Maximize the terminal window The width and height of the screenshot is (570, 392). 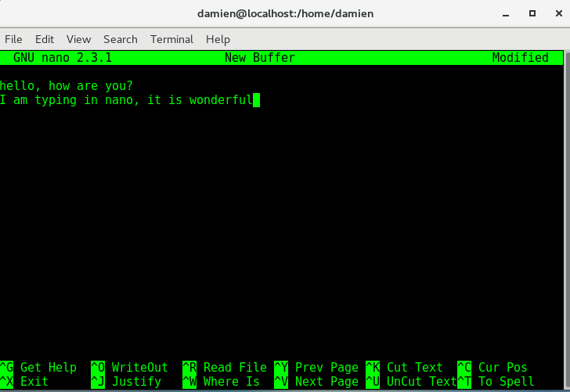point(532,13)
